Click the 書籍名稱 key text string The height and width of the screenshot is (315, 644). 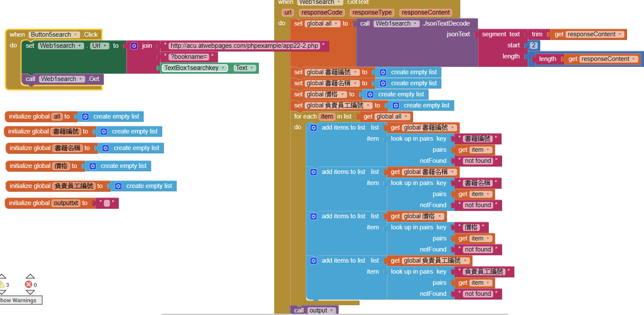477,183
